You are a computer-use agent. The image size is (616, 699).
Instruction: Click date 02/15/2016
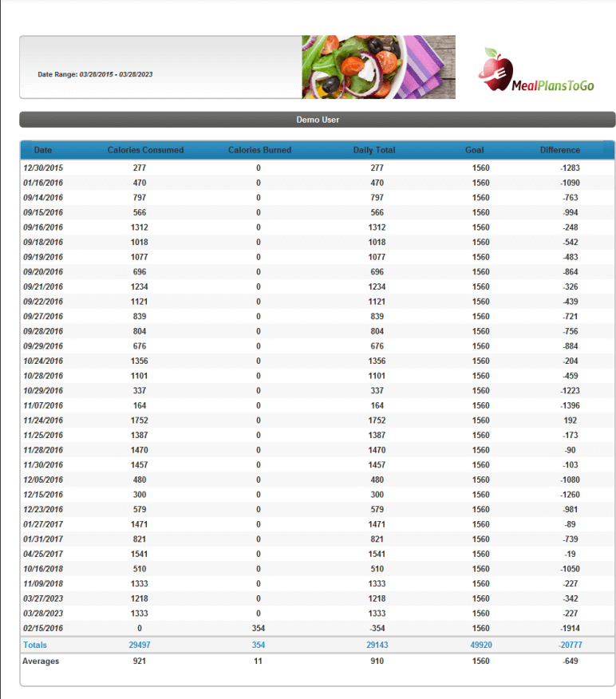[43, 628]
